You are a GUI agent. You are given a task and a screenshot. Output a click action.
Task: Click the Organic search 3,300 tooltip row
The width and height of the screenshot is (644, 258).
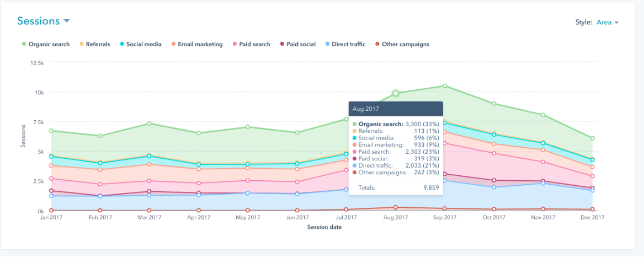pyautogui.click(x=396, y=124)
